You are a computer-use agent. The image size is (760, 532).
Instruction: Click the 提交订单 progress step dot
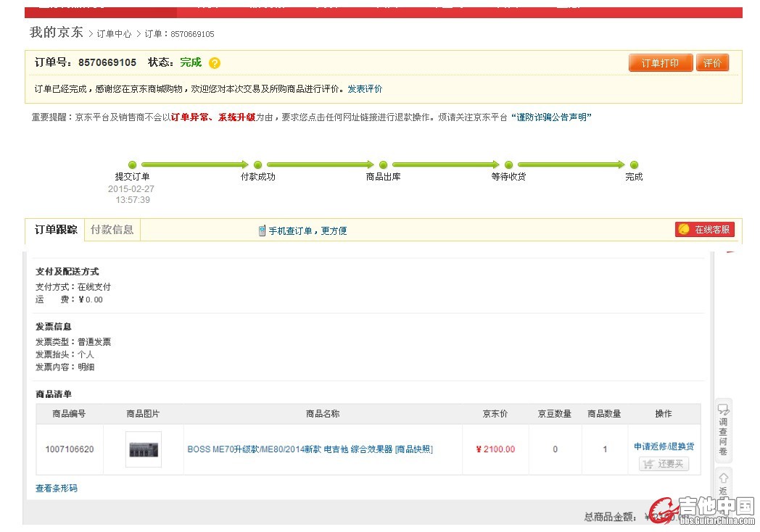pos(132,165)
